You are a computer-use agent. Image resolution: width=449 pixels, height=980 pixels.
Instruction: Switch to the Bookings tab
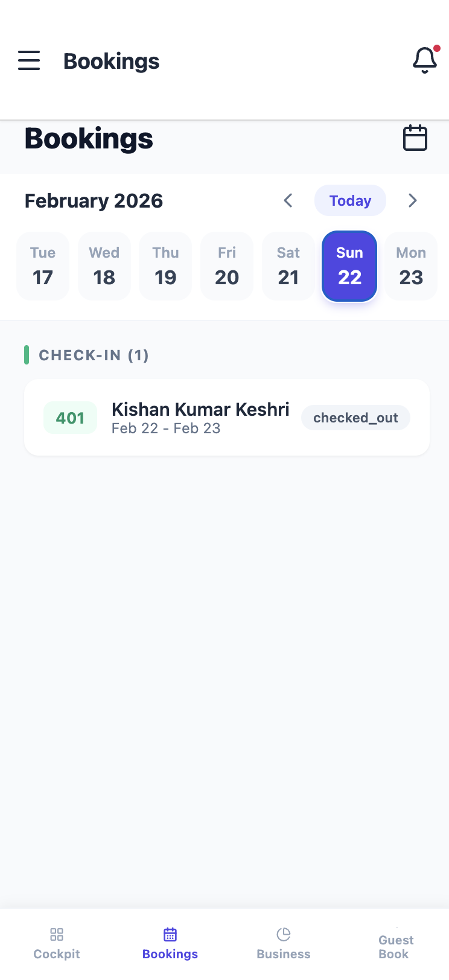pos(170,941)
